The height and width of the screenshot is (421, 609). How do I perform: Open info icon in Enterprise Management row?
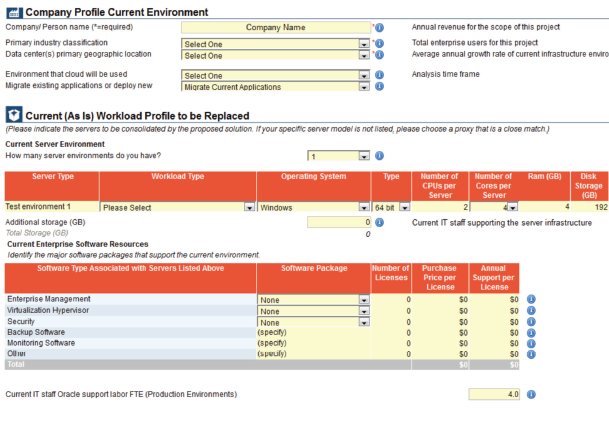pos(531,299)
